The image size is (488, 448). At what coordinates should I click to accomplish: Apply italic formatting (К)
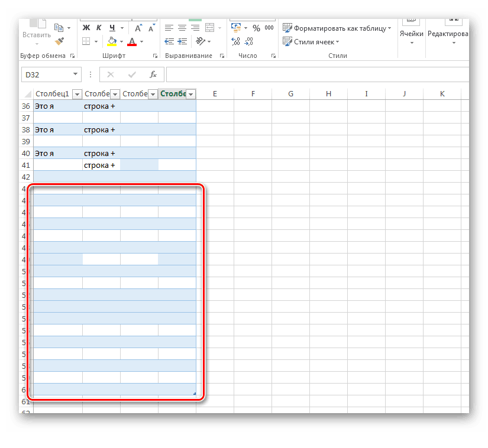point(98,28)
